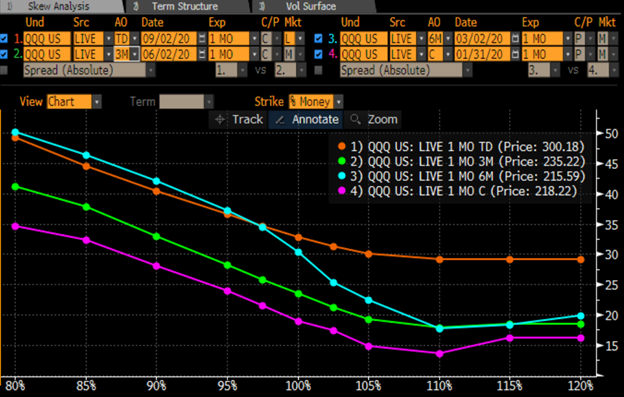The height and width of the screenshot is (397, 624).
Task: Click green legend entry Price 235.22
Action: pyautogui.click(x=461, y=162)
